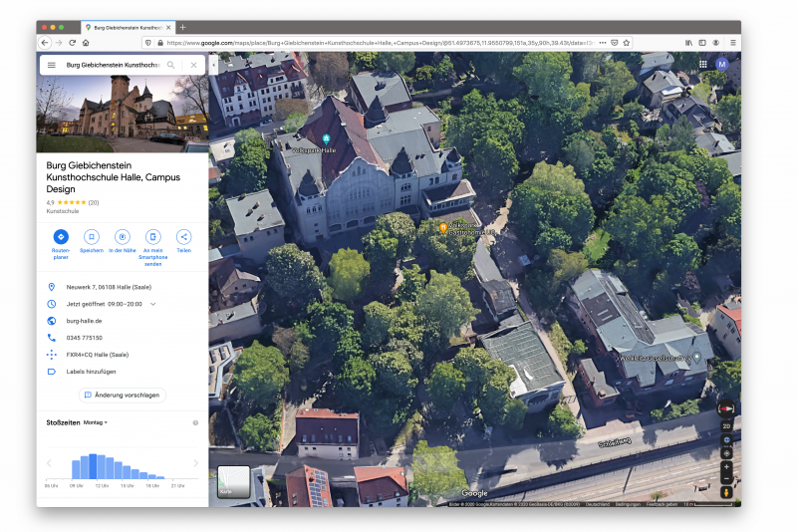The image size is (797, 532).
Task: Open burg-halle.de website link
Action: tap(84, 321)
